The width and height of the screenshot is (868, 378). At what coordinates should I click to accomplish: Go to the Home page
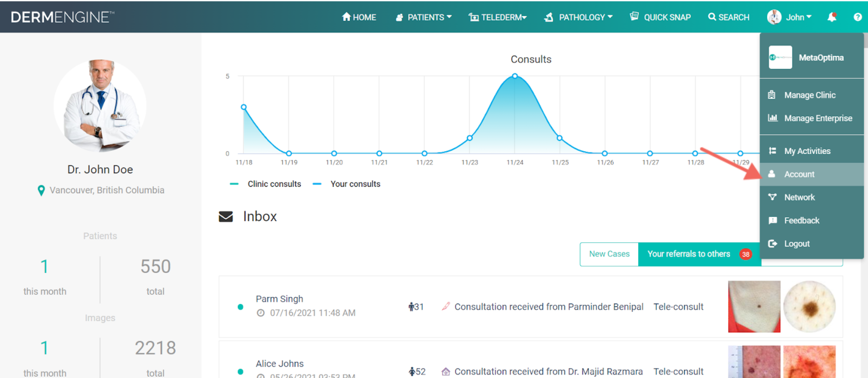359,17
